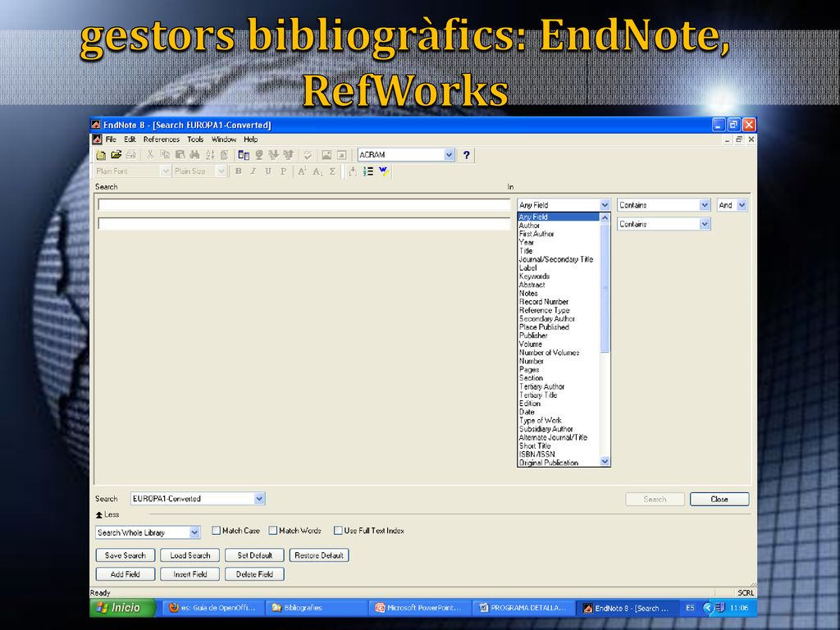Screen dimensions: 840x630
Task: Insert a symbol with the Sigma icon
Action: point(332,171)
